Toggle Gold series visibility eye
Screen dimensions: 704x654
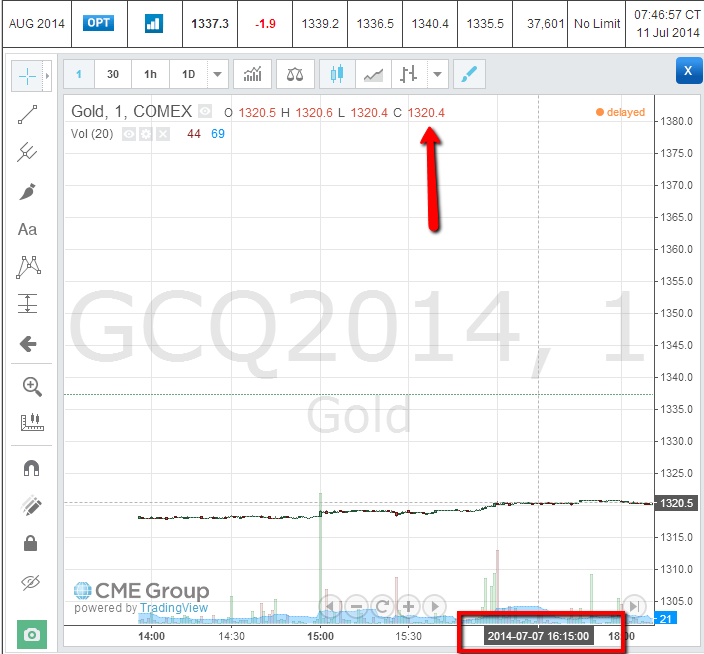point(205,111)
